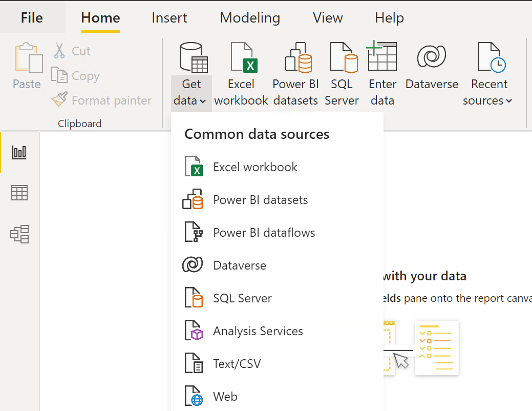
Task: Click 'Dataverse' text in dropdown menu
Action: tap(240, 265)
